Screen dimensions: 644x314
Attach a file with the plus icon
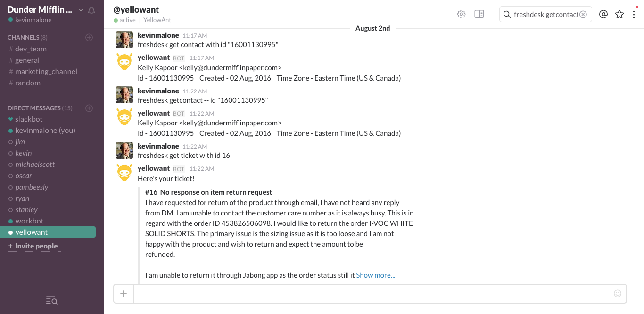(x=123, y=293)
